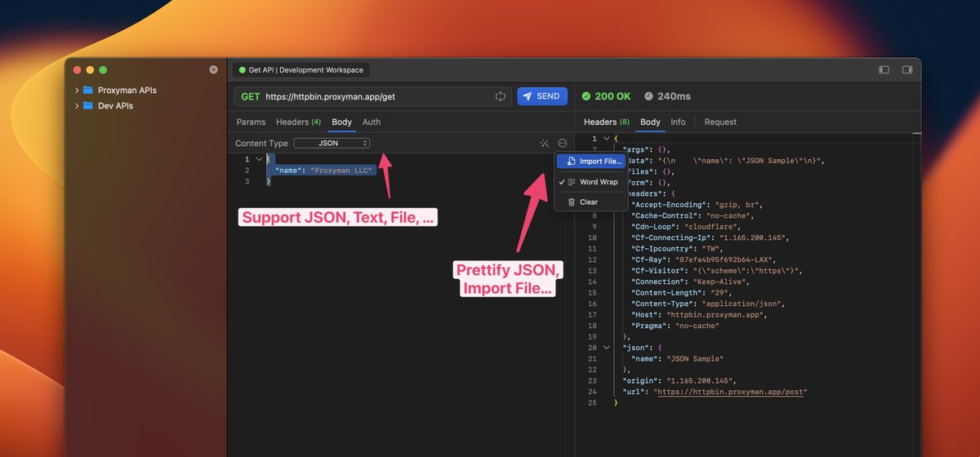Switch to the Params tab
The height and width of the screenshot is (457, 980).
(251, 122)
